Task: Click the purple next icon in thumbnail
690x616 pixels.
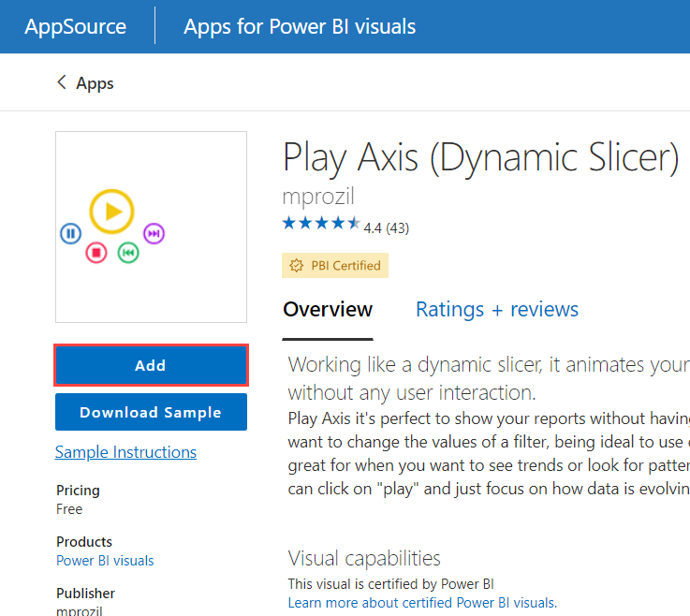Action: (154, 233)
